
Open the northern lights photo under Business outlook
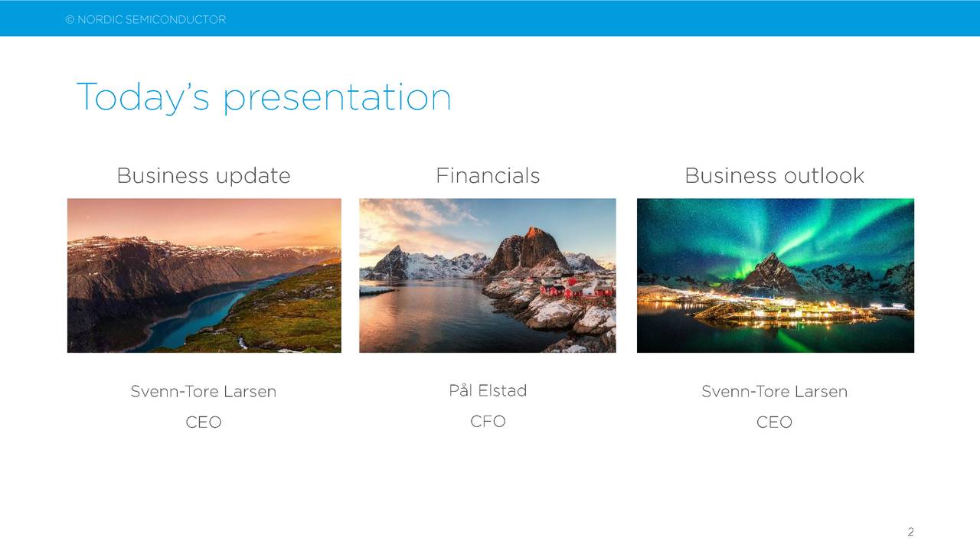(775, 275)
